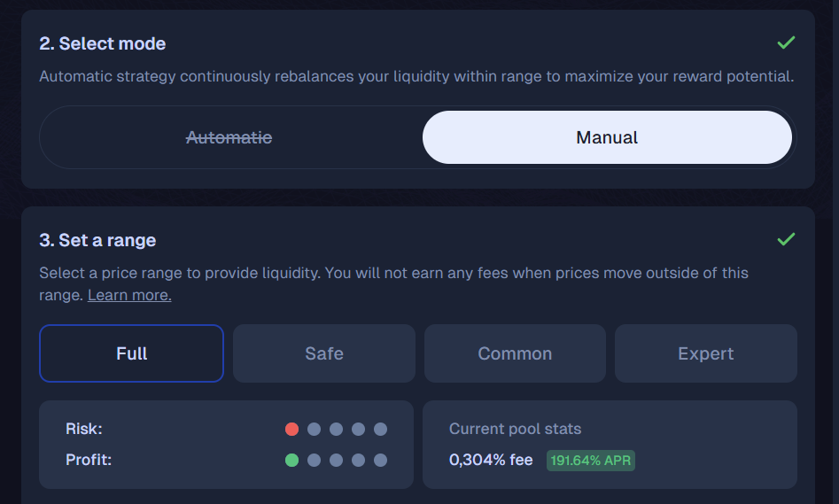The width and height of the screenshot is (839, 504).
Task: Click the last gray dot in Risk row
Action: (380, 429)
